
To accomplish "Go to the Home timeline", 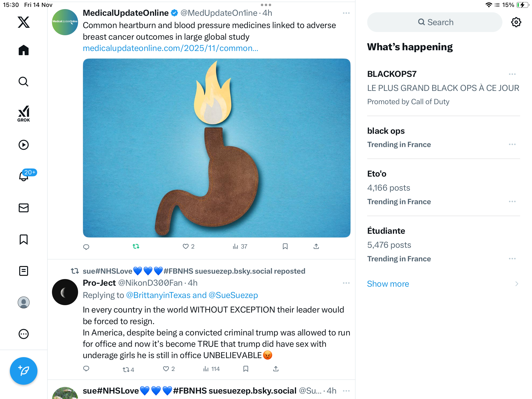I will (24, 50).
